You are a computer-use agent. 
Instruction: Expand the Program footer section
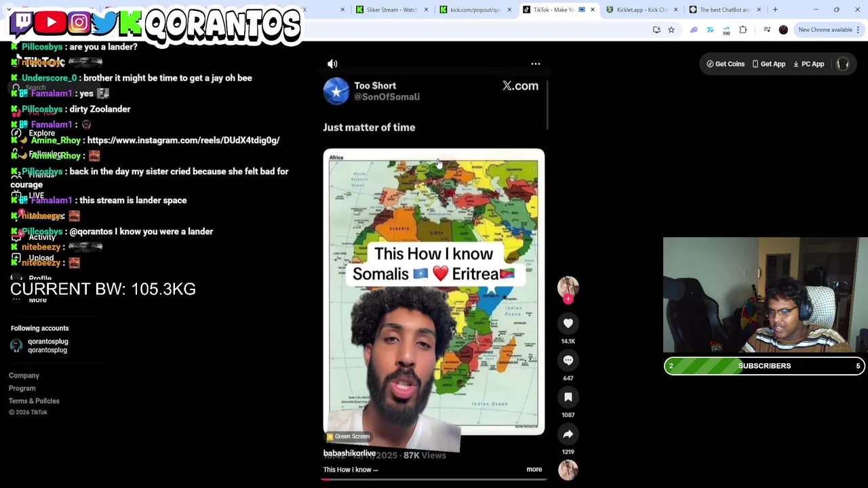(x=22, y=388)
